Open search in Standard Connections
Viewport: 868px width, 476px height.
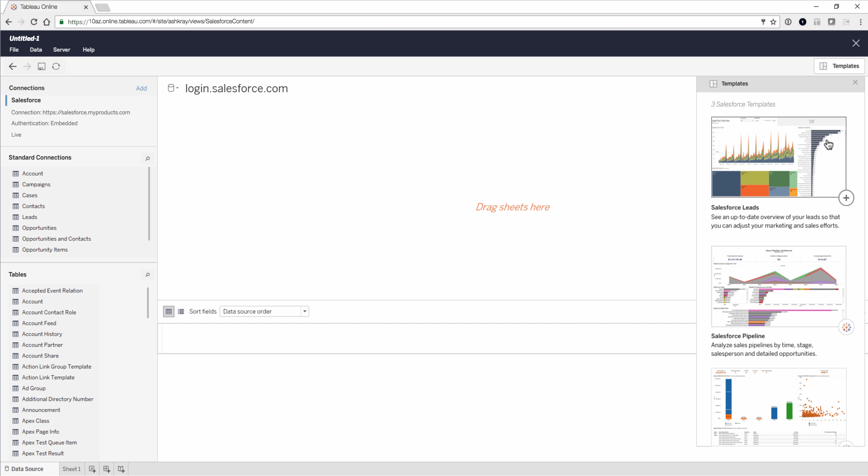pyautogui.click(x=147, y=158)
